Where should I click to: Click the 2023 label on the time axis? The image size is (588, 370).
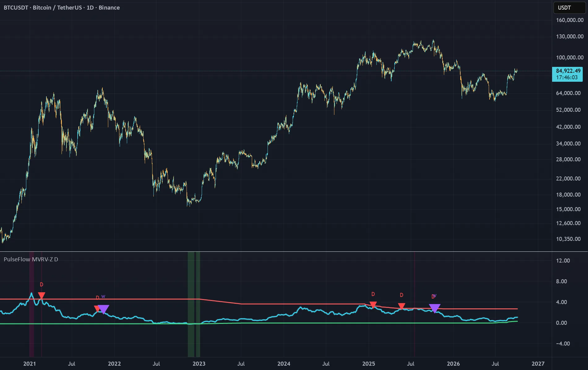(199, 364)
